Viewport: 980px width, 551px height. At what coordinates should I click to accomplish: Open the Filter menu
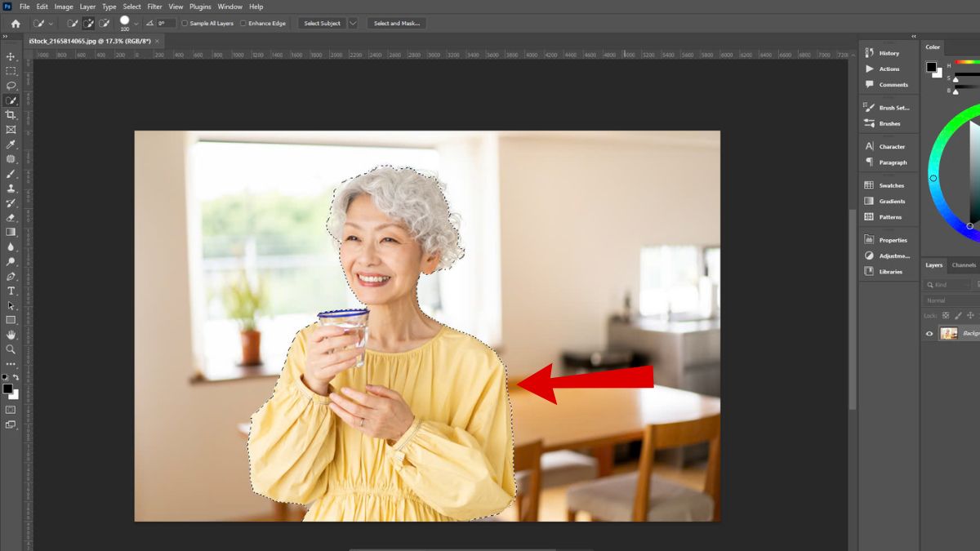[154, 7]
